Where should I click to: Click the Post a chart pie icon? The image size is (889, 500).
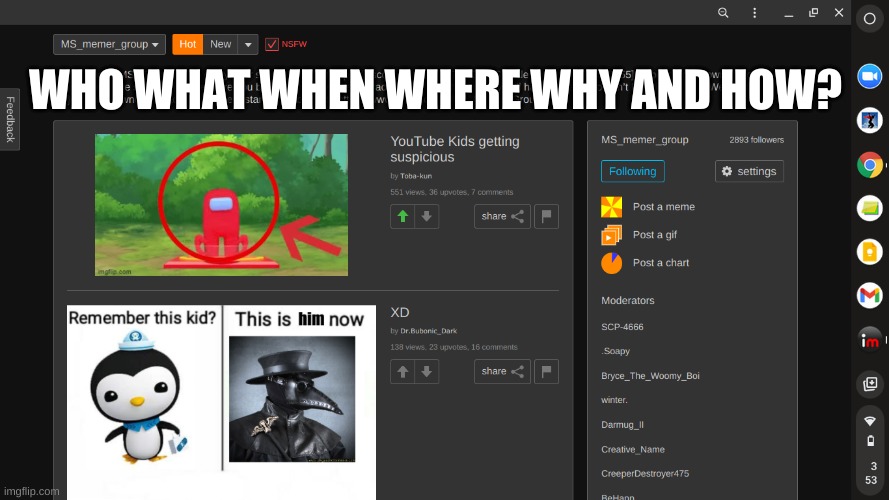(x=611, y=263)
